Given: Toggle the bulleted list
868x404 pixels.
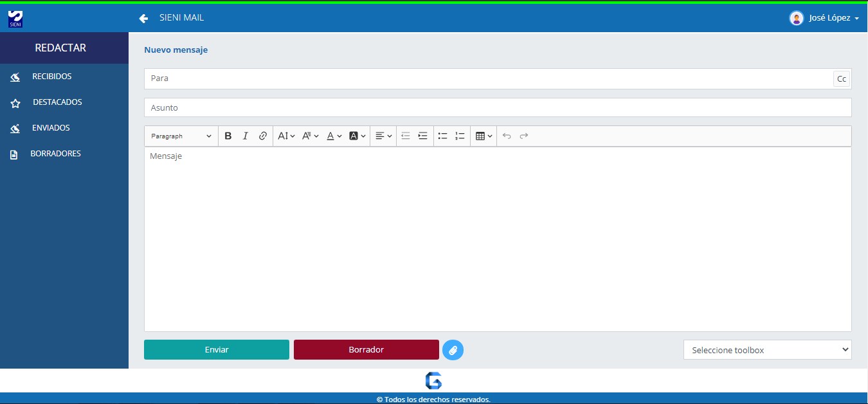Looking at the screenshot, I should point(442,136).
